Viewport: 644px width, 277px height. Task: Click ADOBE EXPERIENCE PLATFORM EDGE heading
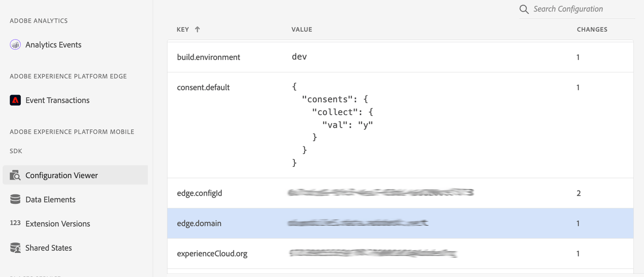(x=68, y=76)
